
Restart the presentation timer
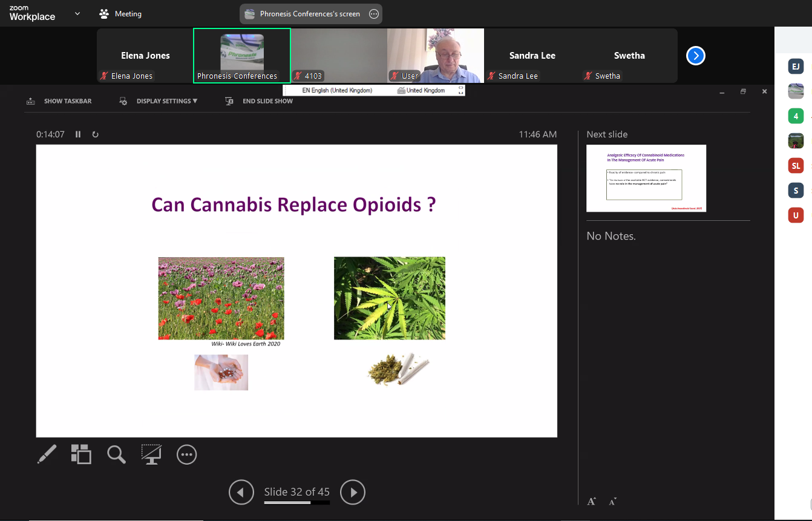point(95,134)
